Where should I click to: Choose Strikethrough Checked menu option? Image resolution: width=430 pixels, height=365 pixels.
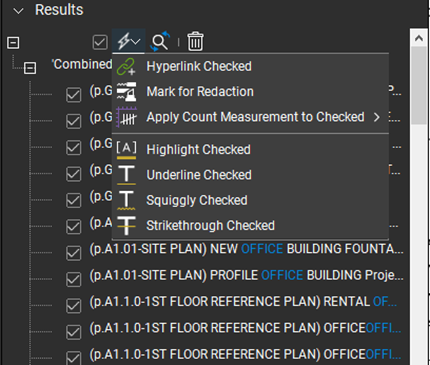click(x=251, y=226)
